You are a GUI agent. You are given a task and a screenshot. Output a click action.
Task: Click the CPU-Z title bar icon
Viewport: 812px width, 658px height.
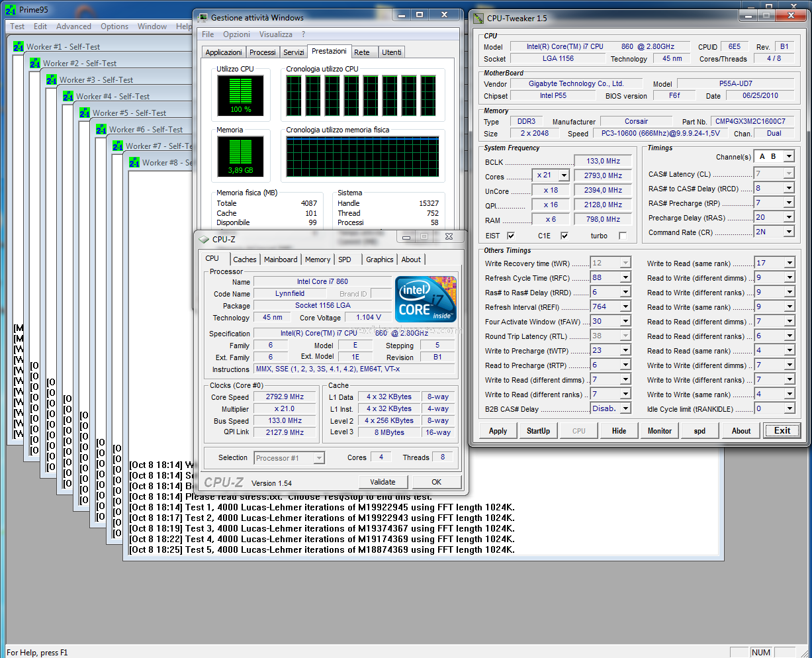tap(204, 239)
